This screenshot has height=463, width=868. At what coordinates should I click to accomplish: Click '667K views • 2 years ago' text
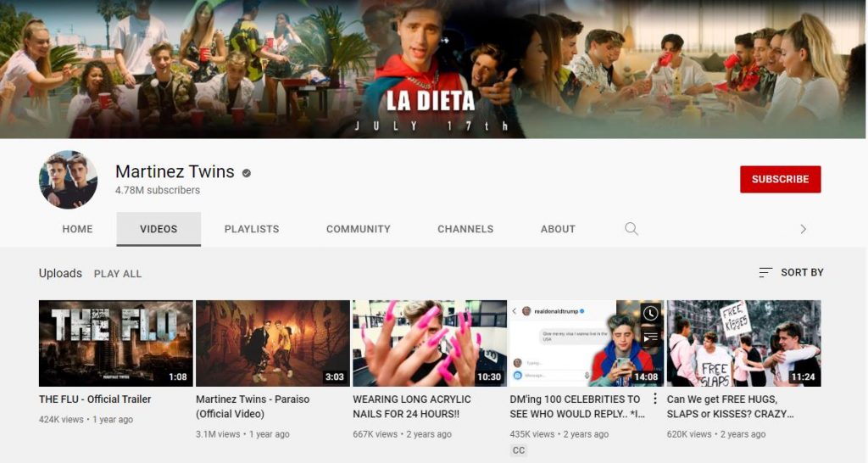click(x=402, y=434)
